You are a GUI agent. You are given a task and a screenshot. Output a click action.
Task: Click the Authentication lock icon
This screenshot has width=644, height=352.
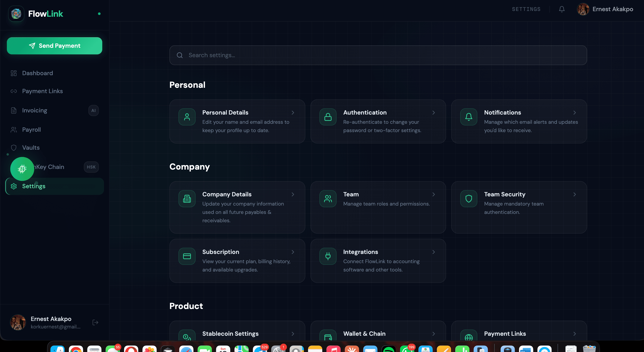click(328, 117)
